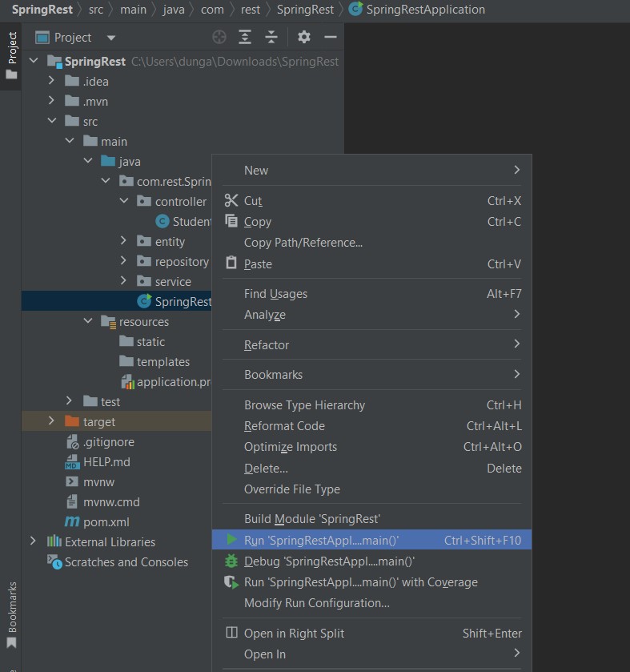Collapse the resources folder

88,321
